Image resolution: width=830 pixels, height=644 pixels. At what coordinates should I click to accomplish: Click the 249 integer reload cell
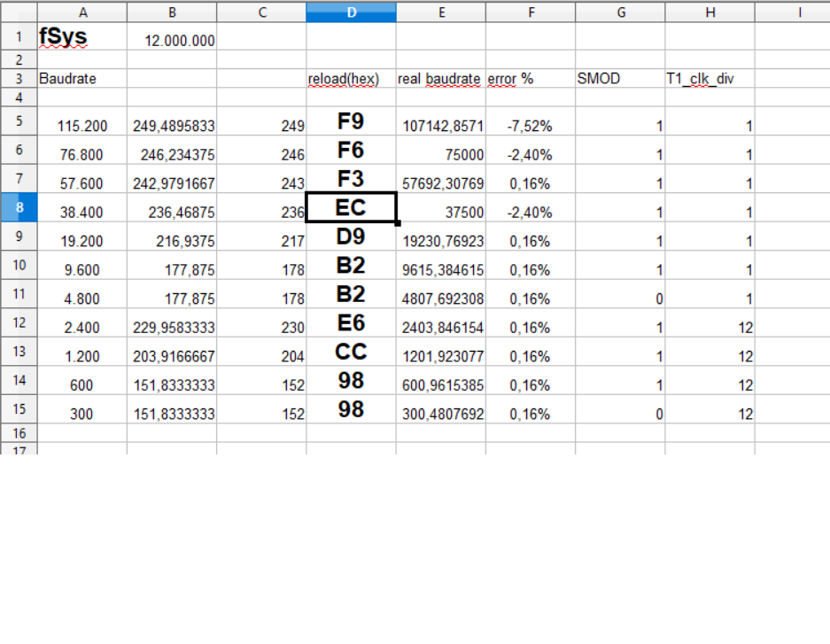pyautogui.click(x=261, y=120)
